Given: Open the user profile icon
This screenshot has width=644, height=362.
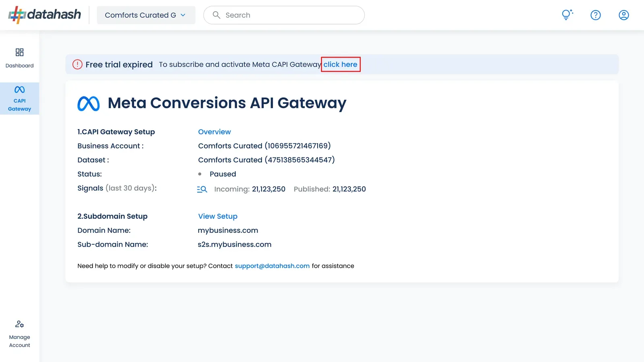Looking at the screenshot, I should coord(623,15).
